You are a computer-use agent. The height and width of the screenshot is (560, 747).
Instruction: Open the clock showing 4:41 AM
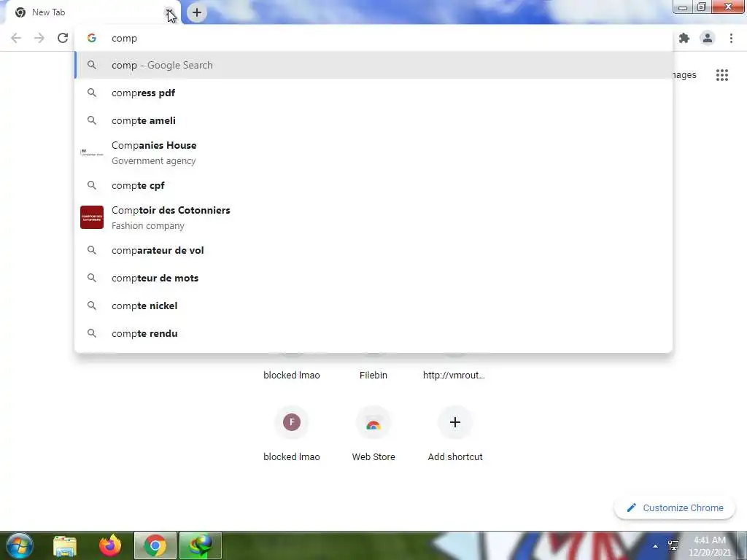click(710, 546)
